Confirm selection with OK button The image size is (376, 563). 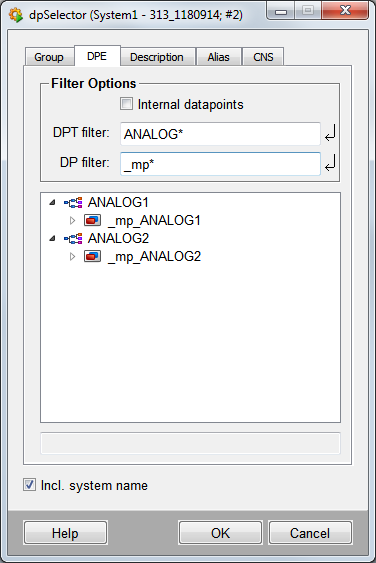(x=221, y=533)
